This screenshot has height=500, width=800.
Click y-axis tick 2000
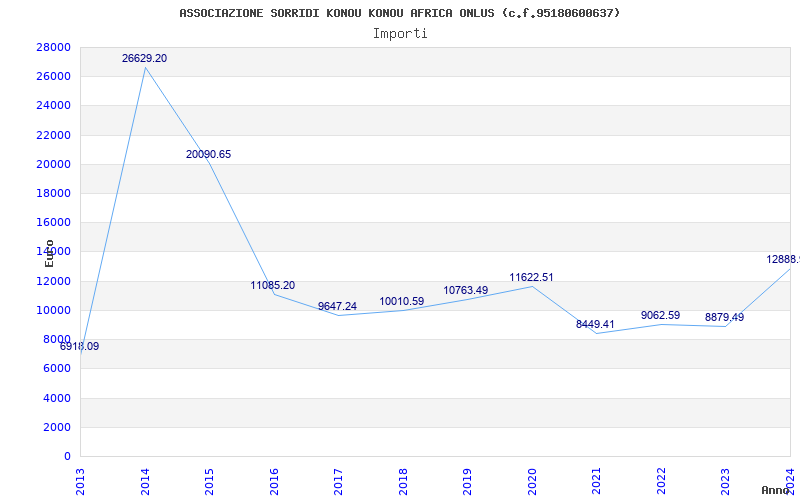(x=56, y=427)
